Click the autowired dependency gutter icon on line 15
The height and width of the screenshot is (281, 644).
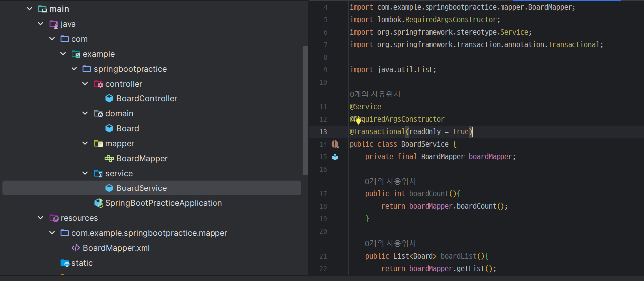335,157
